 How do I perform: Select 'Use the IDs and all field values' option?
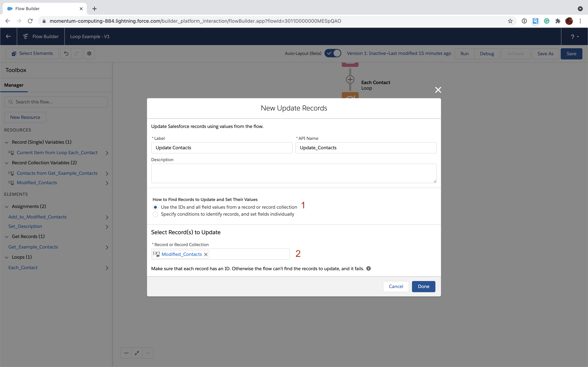click(156, 207)
